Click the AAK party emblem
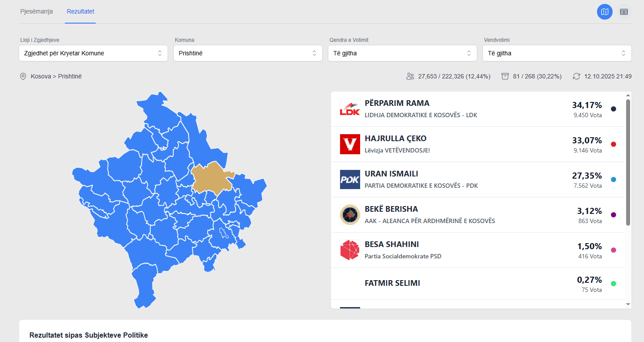644x342 pixels. 350,215
